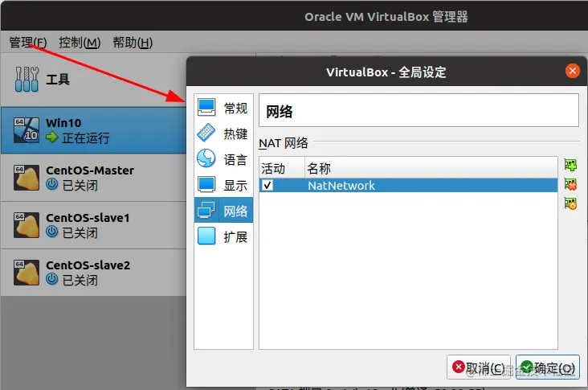Select the NatNetwork row name

click(341, 186)
